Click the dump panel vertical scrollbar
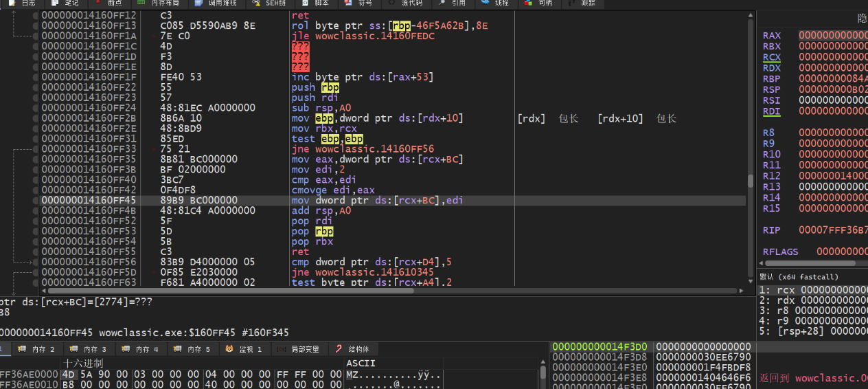This screenshot has width=868, height=389. click(544, 371)
